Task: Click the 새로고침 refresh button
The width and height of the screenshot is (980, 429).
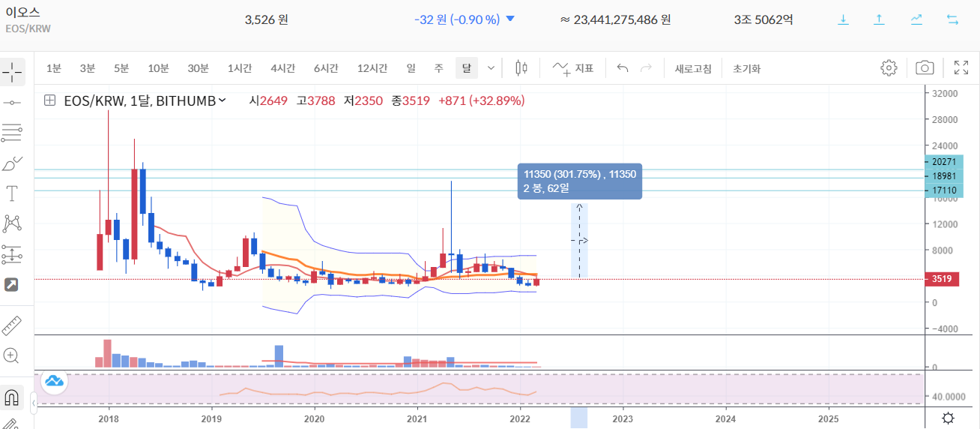Action: [694, 68]
